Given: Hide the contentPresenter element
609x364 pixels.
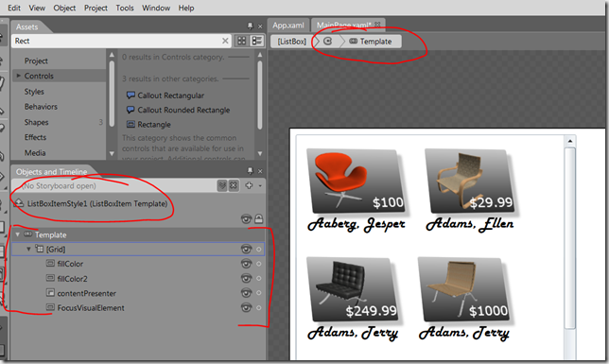Looking at the screenshot, I should pyautogui.click(x=246, y=292).
